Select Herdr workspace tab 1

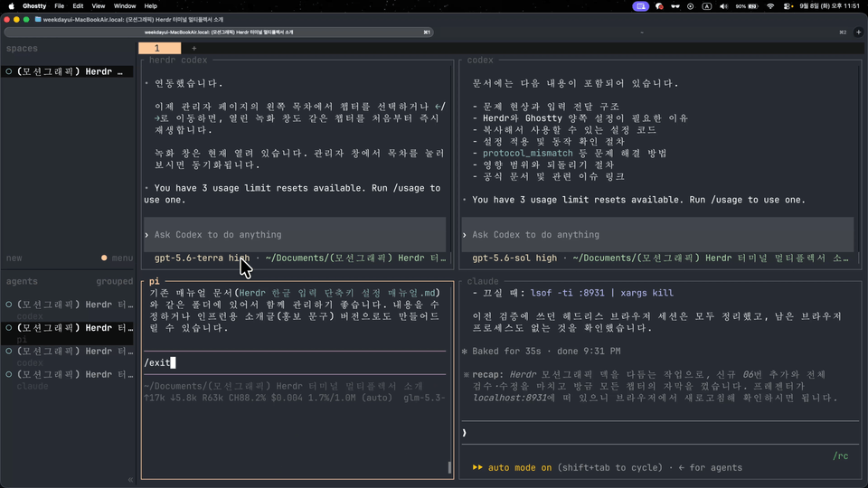[x=159, y=48]
